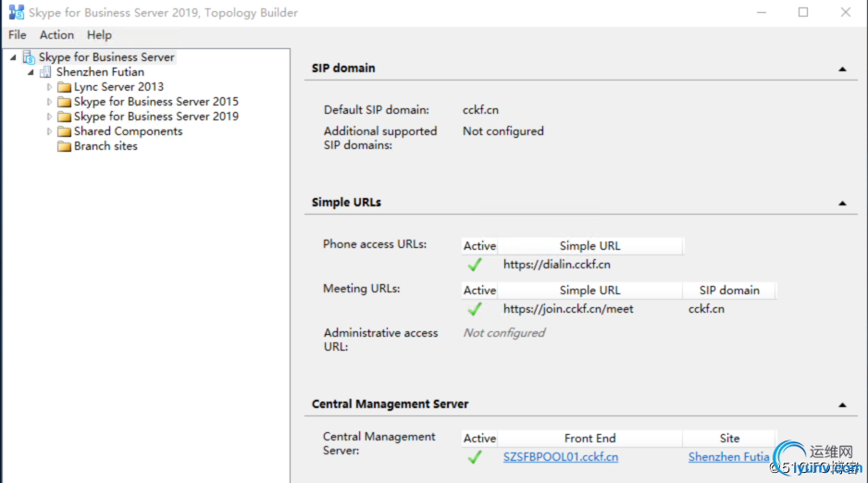Click the cckf.cn default SIP domain value
This screenshot has height=483, width=868.
pos(480,110)
